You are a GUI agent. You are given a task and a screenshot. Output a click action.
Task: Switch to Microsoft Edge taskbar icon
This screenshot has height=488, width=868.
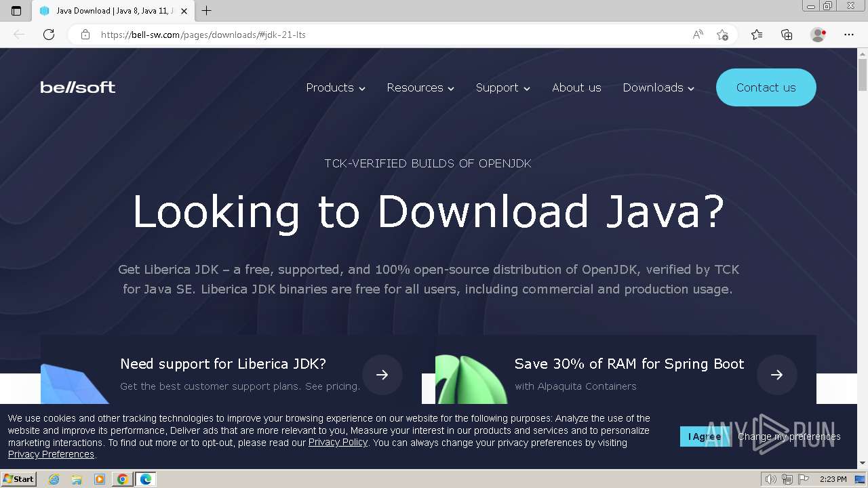pyautogui.click(x=146, y=479)
